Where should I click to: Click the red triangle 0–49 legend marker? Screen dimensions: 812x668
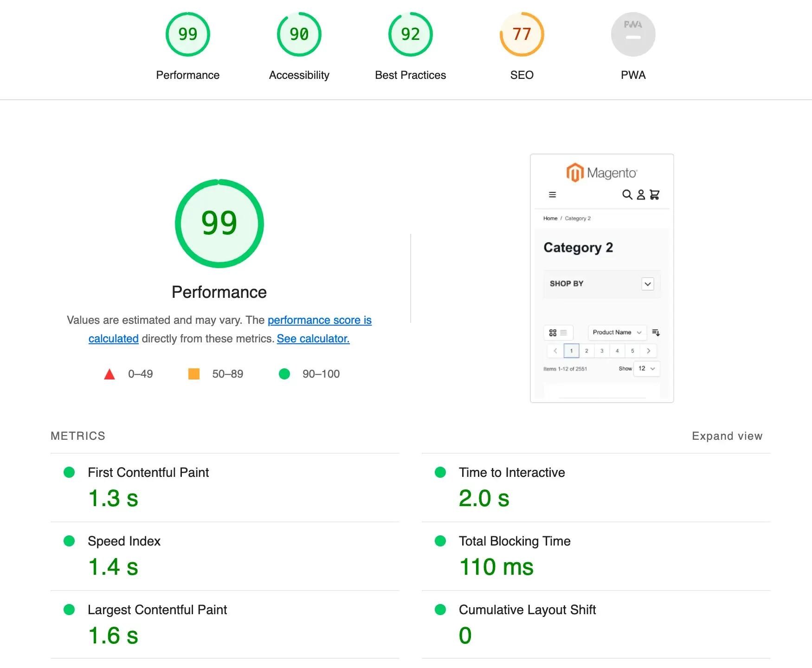pos(110,374)
